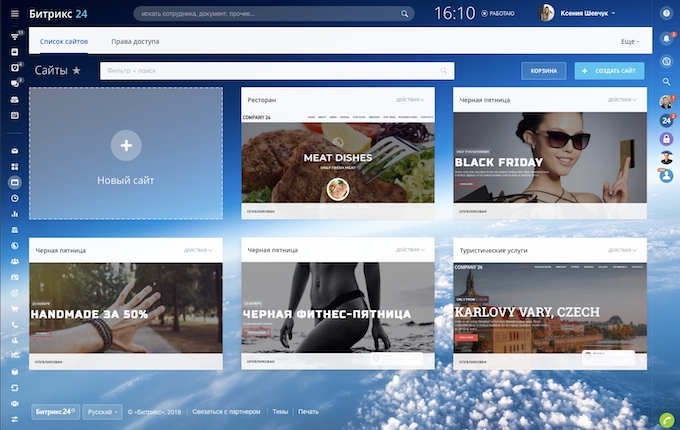Click the Связаться с партнером link
Image resolution: width=680 pixels, height=430 pixels.
click(226, 411)
